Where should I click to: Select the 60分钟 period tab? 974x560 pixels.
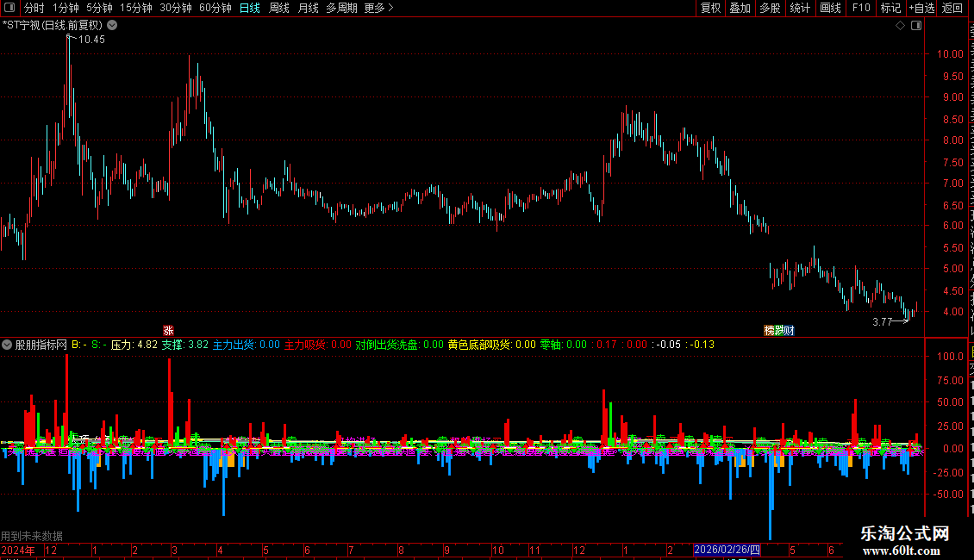click(215, 8)
